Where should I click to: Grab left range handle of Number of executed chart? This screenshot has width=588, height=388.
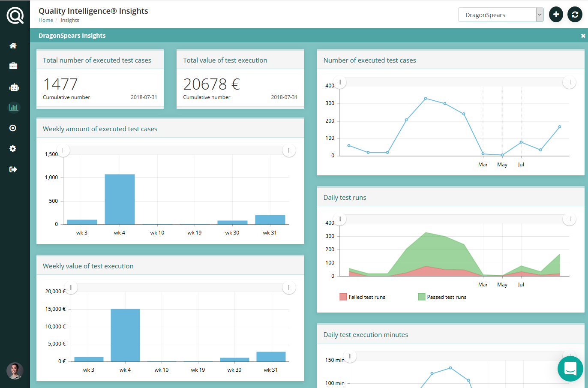340,82
